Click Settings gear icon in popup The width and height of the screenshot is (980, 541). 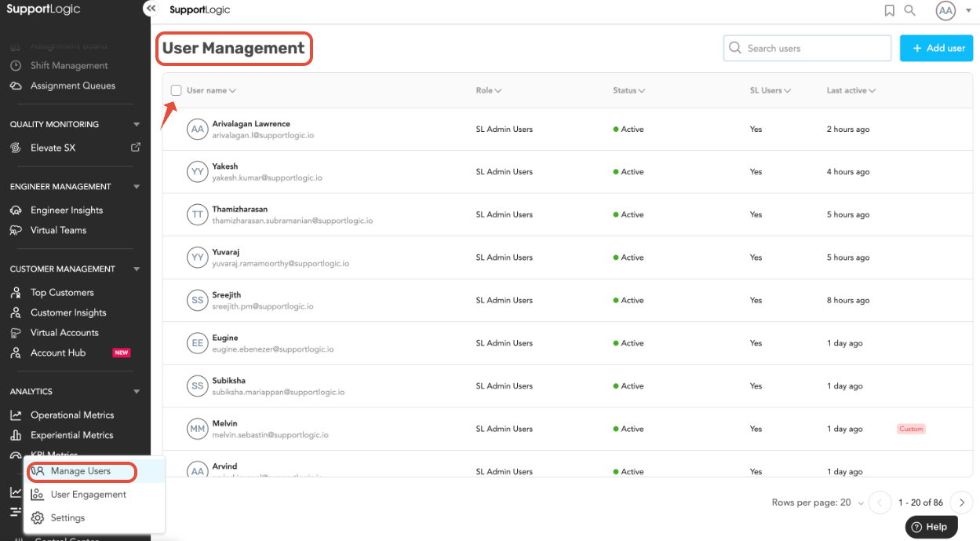pos(38,517)
